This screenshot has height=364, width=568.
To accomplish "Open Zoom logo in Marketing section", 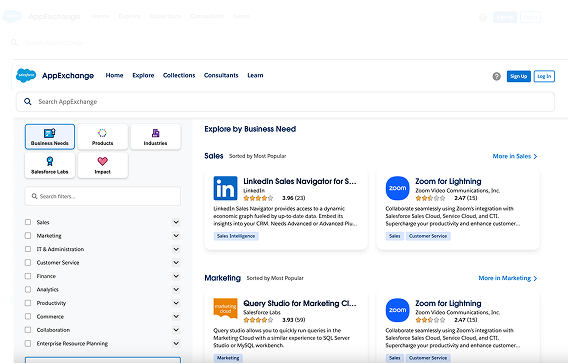I will coord(397,310).
